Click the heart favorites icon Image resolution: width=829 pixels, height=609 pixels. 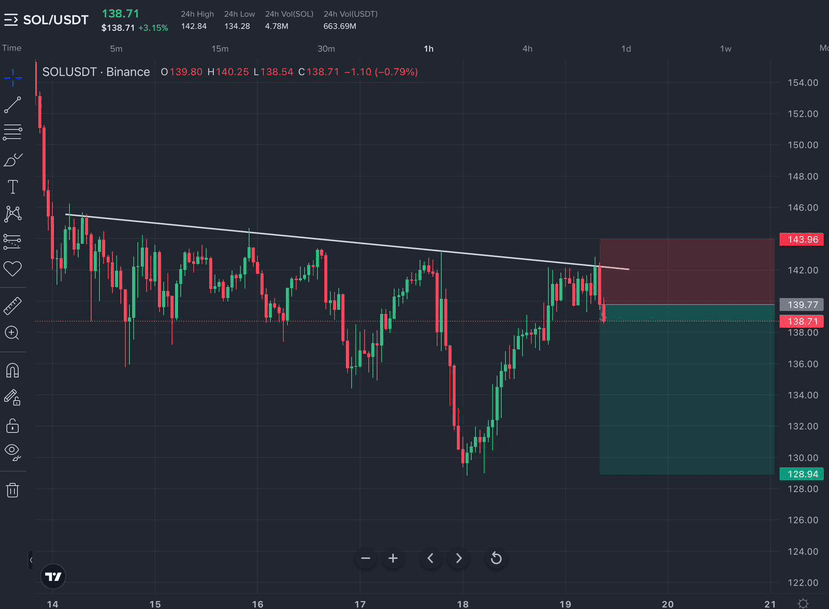tap(13, 269)
